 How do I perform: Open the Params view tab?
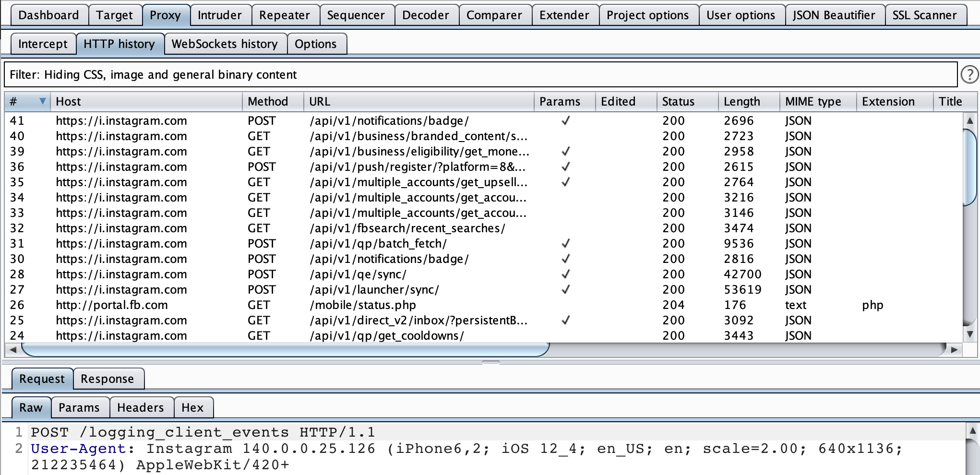pos(79,407)
